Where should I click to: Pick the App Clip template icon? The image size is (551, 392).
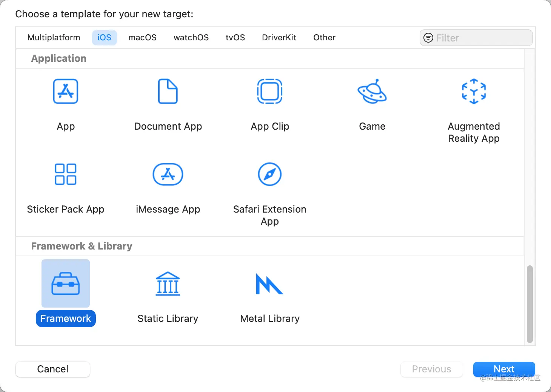pyautogui.click(x=270, y=91)
